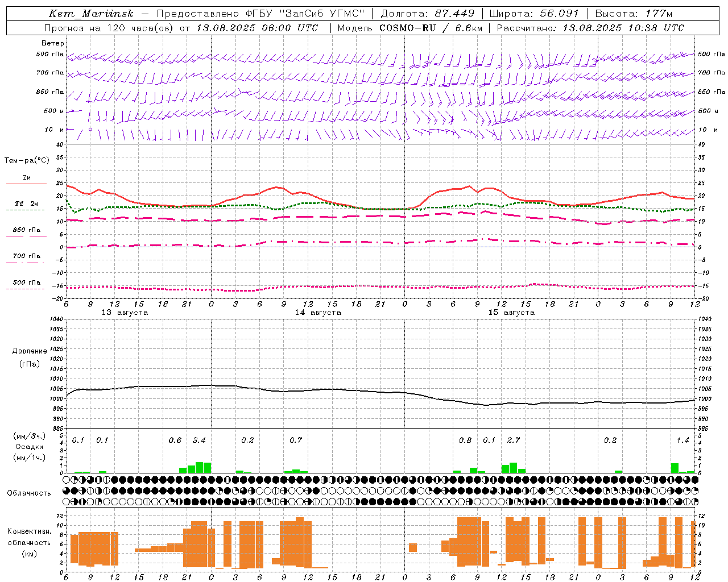The height and width of the screenshot is (582, 728).
Task: Select the Прогноз на 120 часа(ов) text
Action: (x=109, y=28)
